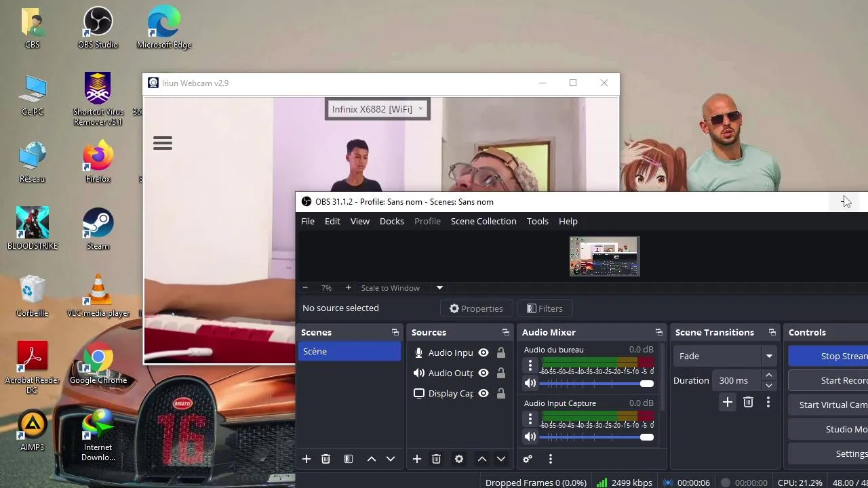Undock the Audio Mixer panel
This screenshot has width=868, height=488.
point(659,332)
